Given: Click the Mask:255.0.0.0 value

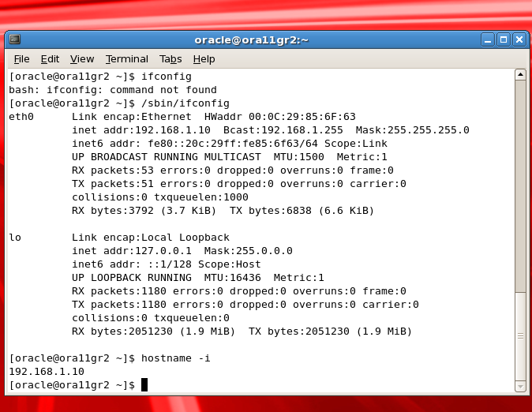Looking at the screenshot, I should pos(249,251).
